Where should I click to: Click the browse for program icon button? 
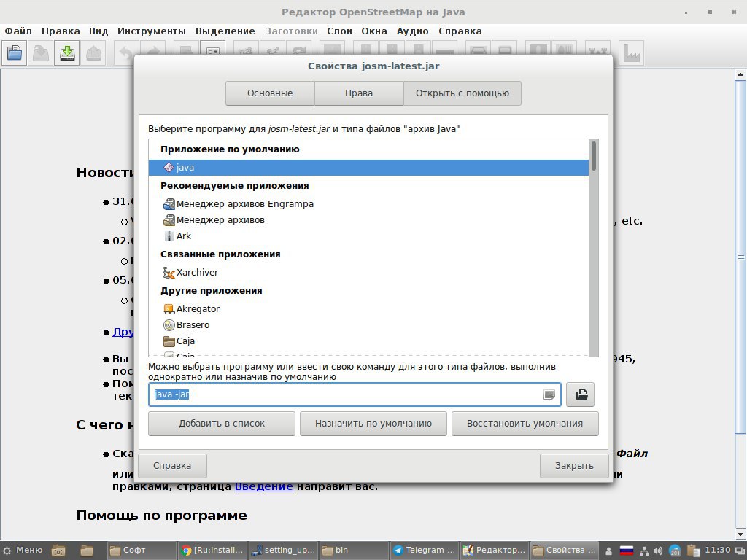coord(580,394)
